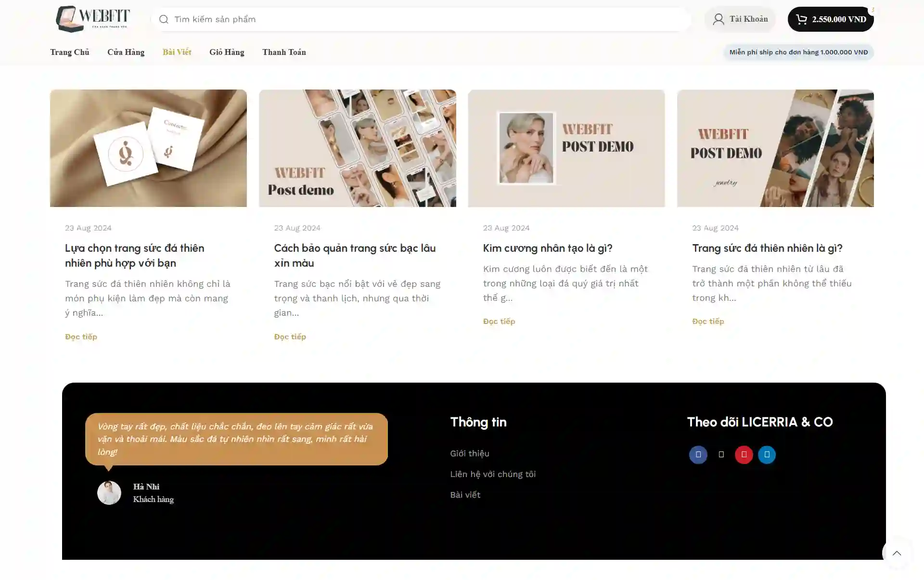Click the light blue social icon in footer

(767, 454)
